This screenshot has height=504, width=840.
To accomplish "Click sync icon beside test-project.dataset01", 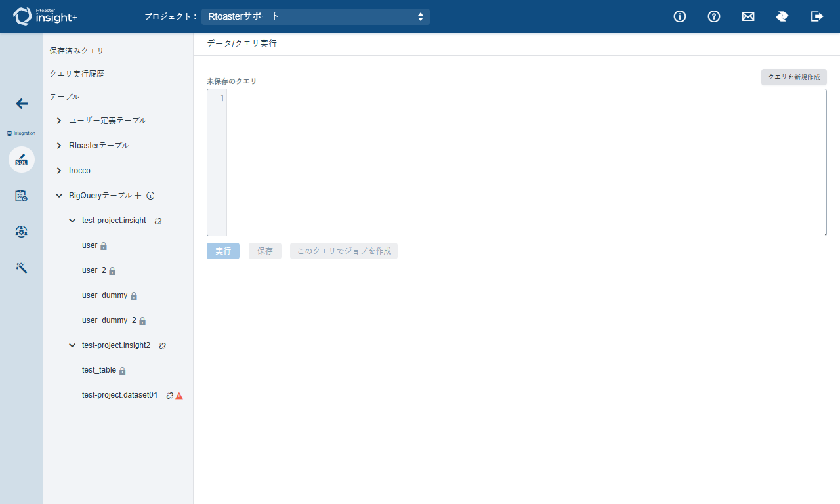I will (170, 396).
